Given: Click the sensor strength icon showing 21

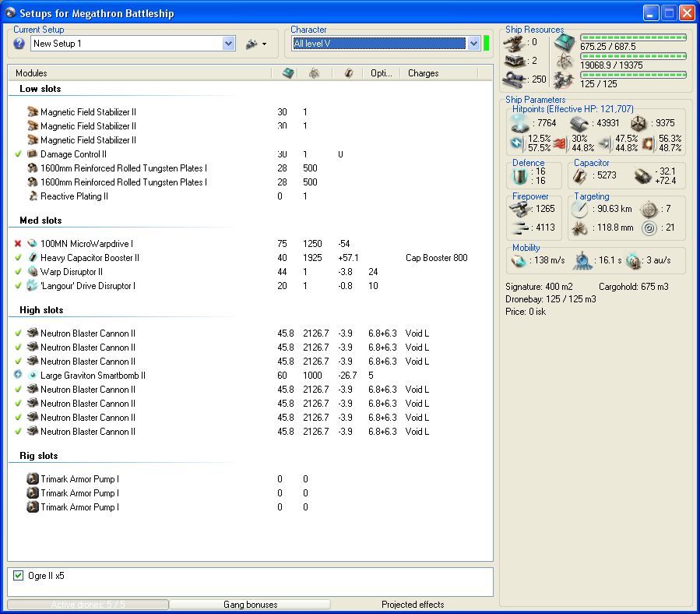Looking at the screenshot, I should [x=649, y=228].
